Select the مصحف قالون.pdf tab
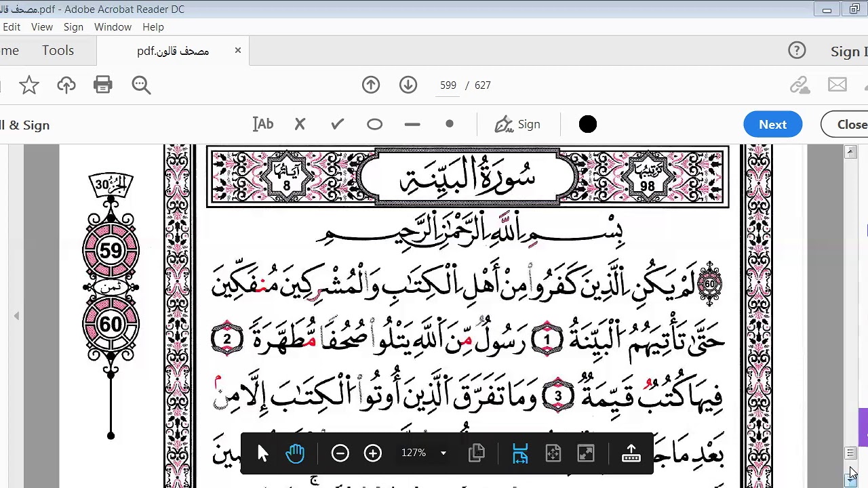This screenshot has width=868, height=488. [173, 51]
